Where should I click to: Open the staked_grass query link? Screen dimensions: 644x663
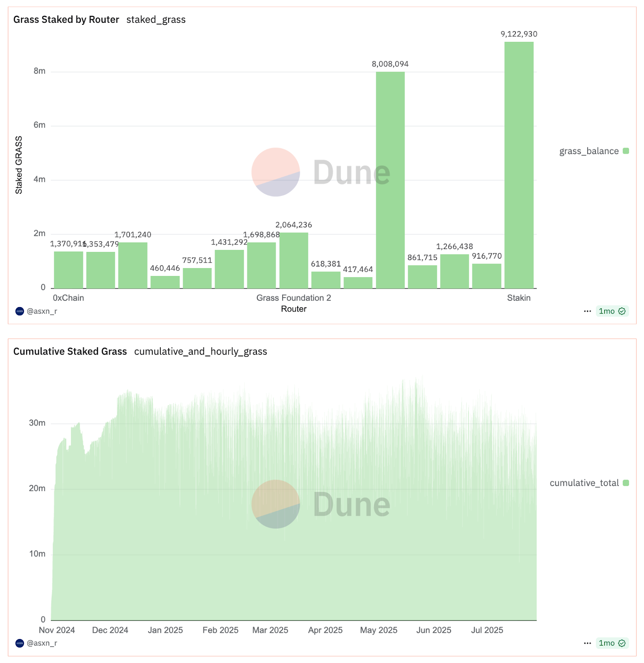pos(156,19)
